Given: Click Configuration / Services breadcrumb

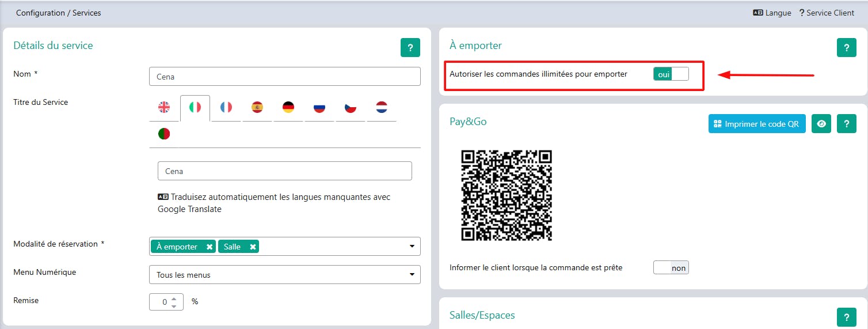Looking at the screenshot, I should 59,13.
